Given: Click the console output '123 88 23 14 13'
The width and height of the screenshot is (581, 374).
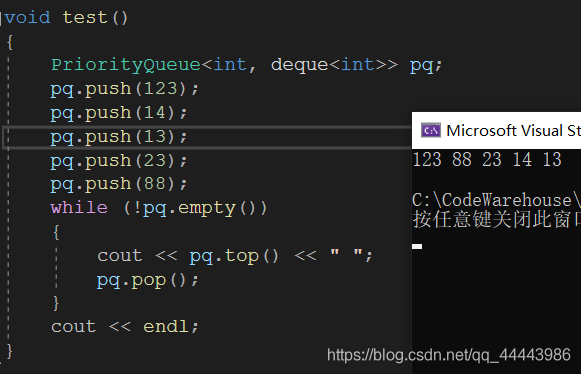Looking at the screenshot, I should [x=487, y=160].
